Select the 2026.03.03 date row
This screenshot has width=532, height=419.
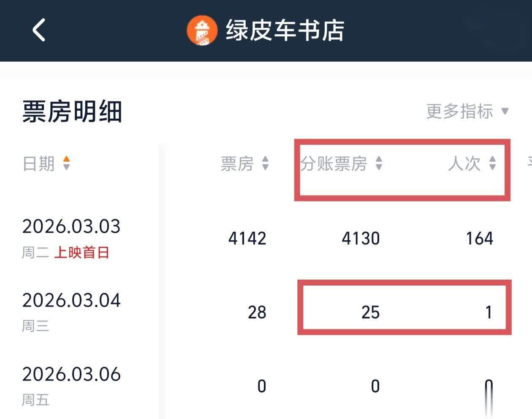tap(71, 227)
